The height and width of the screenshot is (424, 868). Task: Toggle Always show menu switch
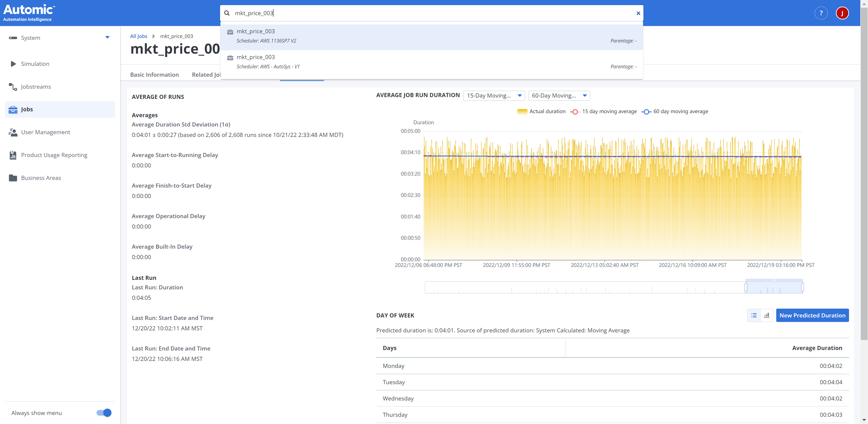(104, 412)
